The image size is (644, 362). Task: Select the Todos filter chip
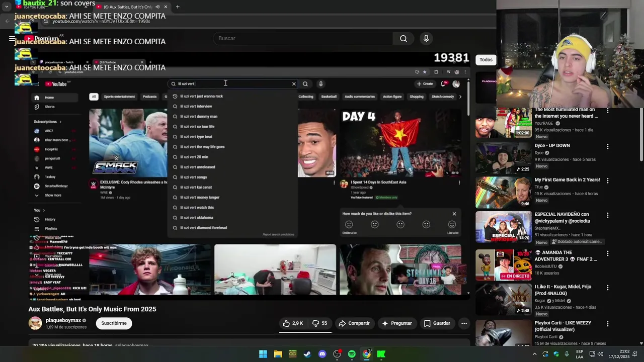tap(486, 60)
